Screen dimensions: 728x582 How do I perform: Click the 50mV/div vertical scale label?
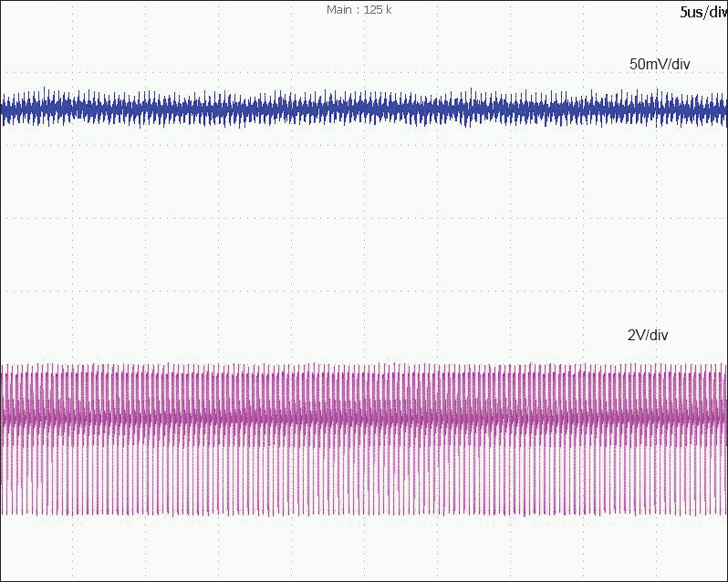coord(660,65)
